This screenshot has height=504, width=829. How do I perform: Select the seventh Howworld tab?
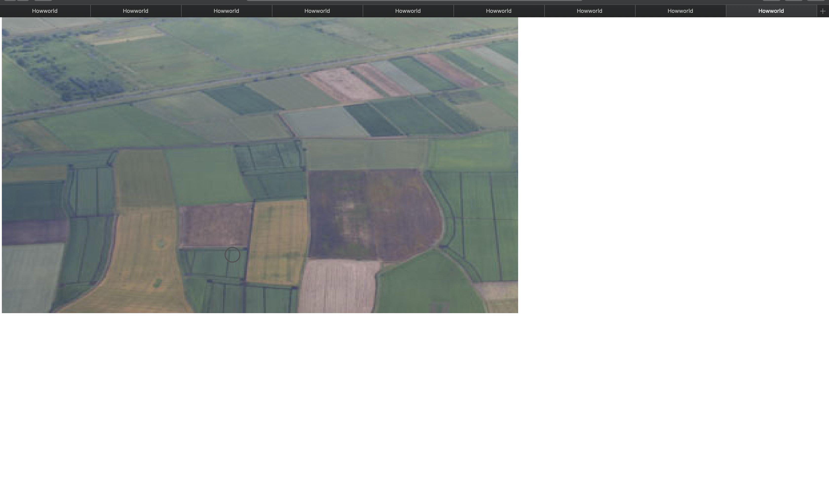click(589, 11)
